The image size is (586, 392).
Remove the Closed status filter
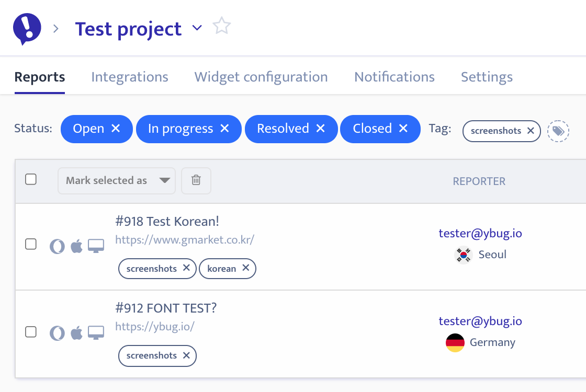[403, 129]
